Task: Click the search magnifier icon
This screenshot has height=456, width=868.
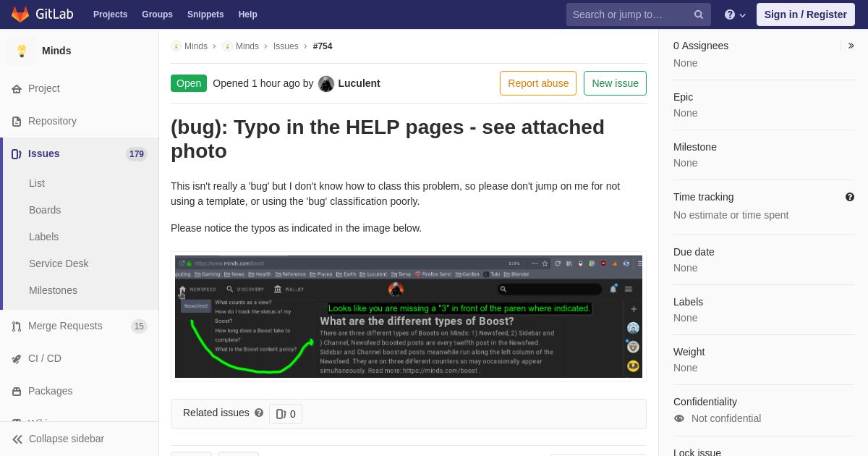Action: tap(699, 14)
